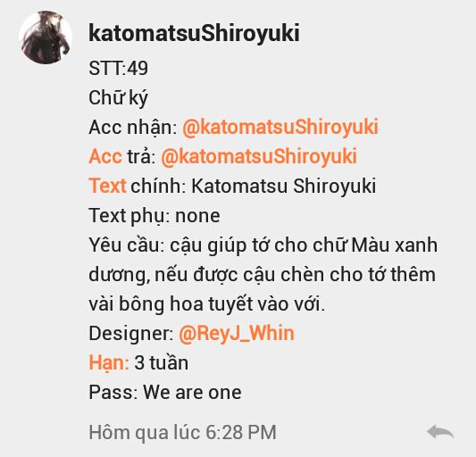Click the orange "Text" highlighted word
The height and width of the screenshot is (457, 476).
click(107, 186)
